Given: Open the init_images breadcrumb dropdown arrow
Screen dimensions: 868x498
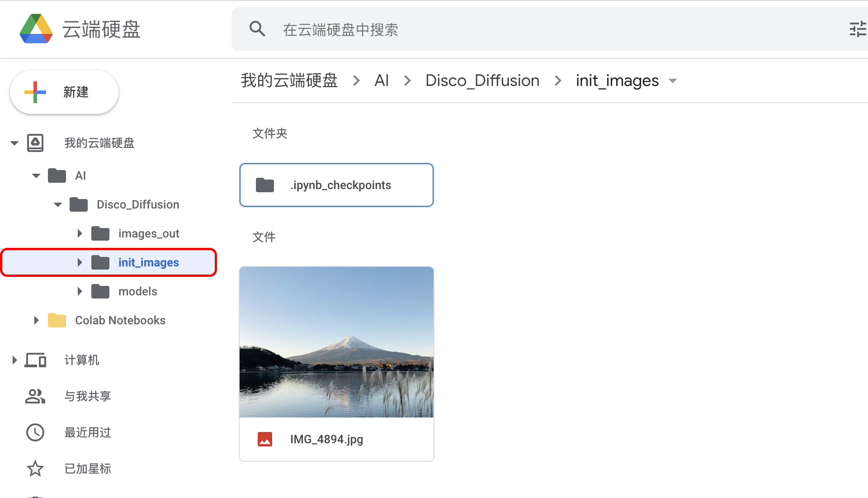Looking at the screenshot, I should pos(673,81).
